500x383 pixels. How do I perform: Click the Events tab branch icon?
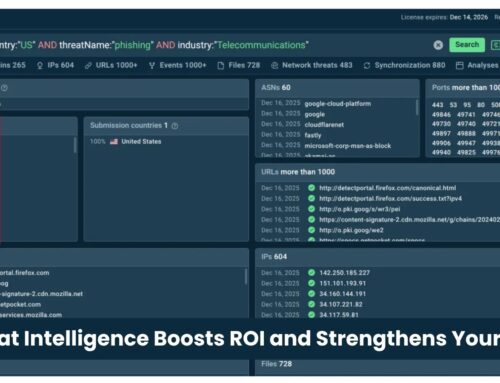(152, 66)
